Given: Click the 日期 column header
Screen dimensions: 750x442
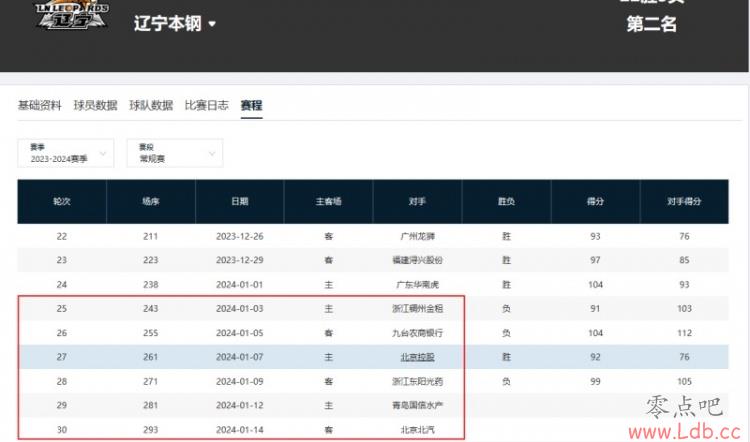Looking at the screenshot, I should [x=240, y=201].
